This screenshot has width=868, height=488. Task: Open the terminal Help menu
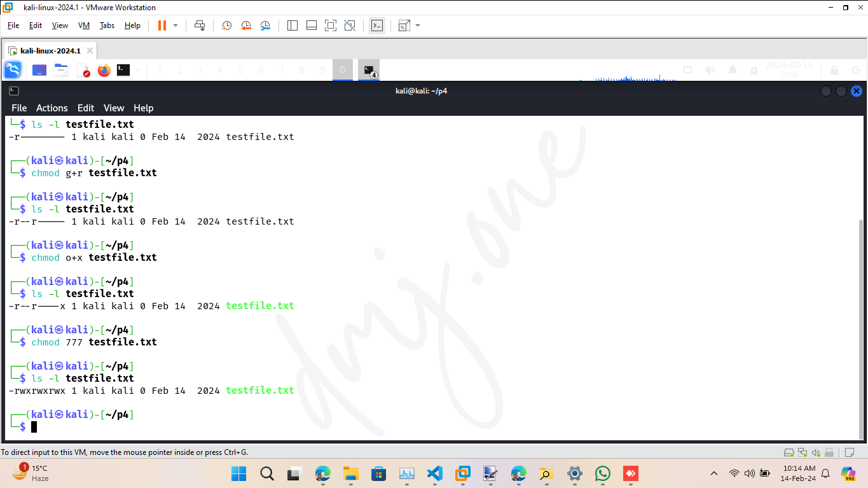click(x=143, y=108)
